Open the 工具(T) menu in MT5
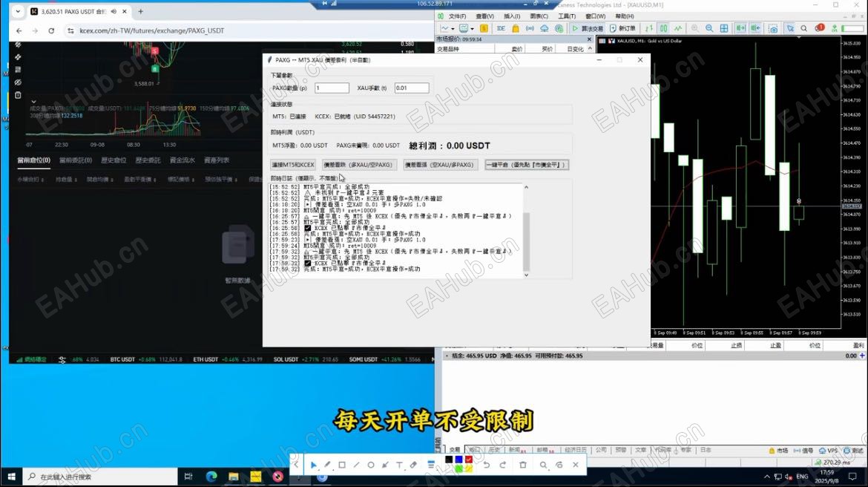Image resolution: width=868 pixels, height=487 pixels. [566, 16]
